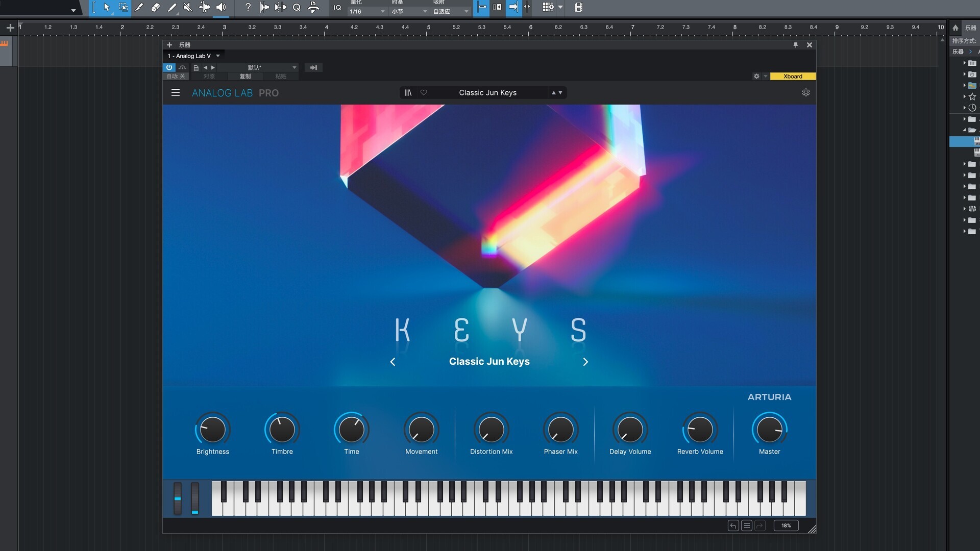Select the eraser tool
Image resolution: width=980 pixels, height=551 pixels.
[x=155, y=8]
